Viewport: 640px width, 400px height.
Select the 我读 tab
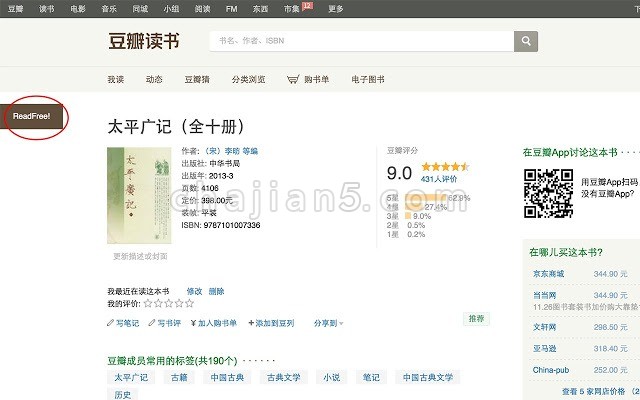click(116, 79)
